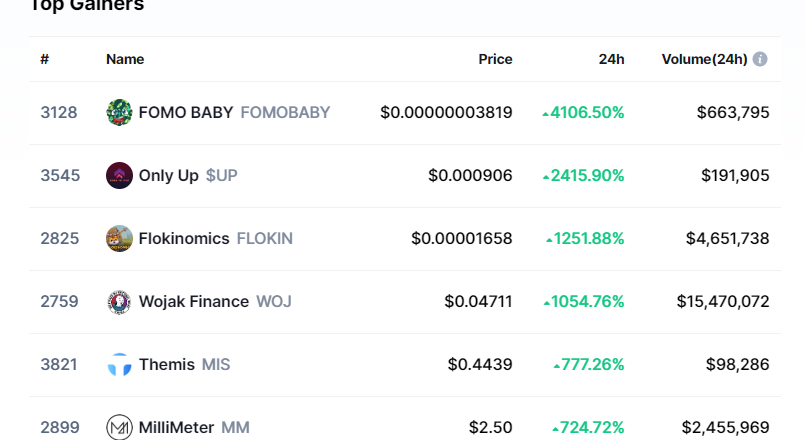Click FOMO BABY price $0.00000003819
The width and height of the screenshot is (805, 440).
coord(446,113)
